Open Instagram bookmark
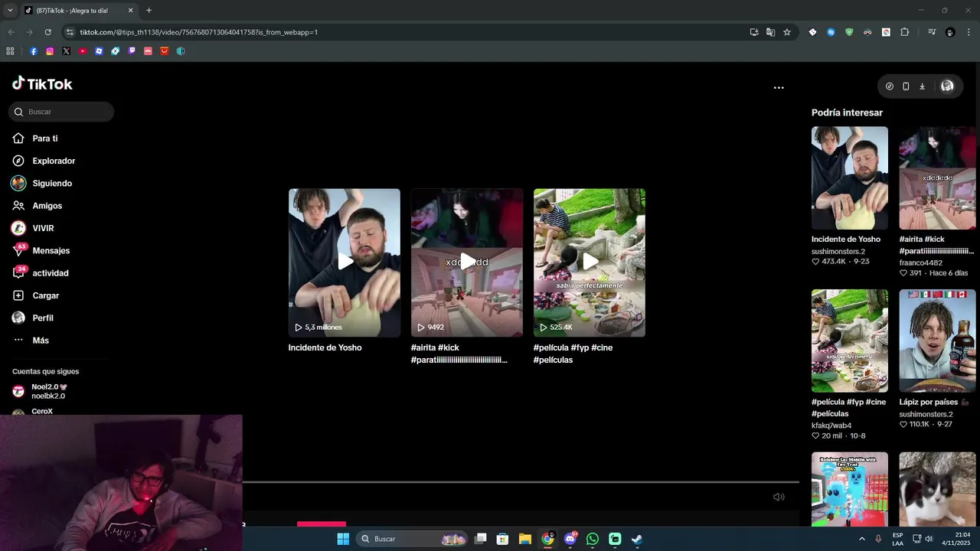This screenshot has width=980, height=551. tap(50, 51)
